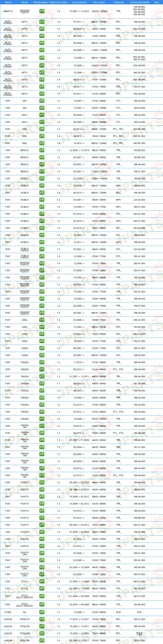The image size is (163, 644).
Task: Click the 12.2007 -> 12.2012 production years cell
Action: (79, 11)
